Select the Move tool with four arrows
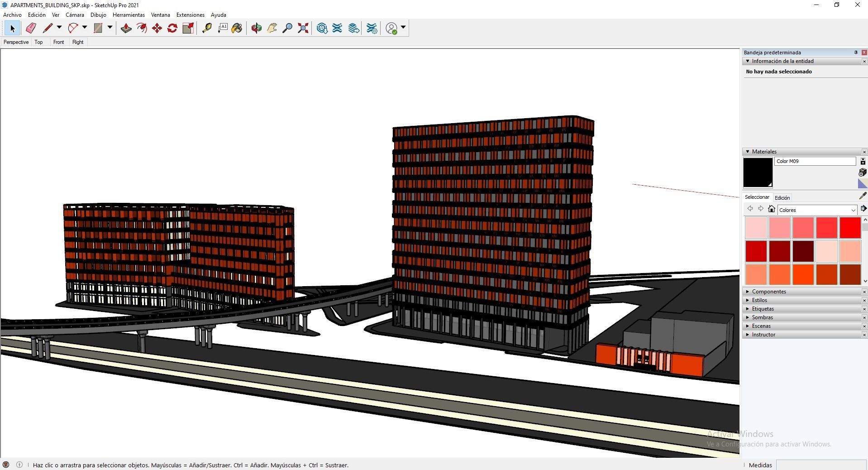Screen dimensions: 868x470 click(x=157, y=28)
